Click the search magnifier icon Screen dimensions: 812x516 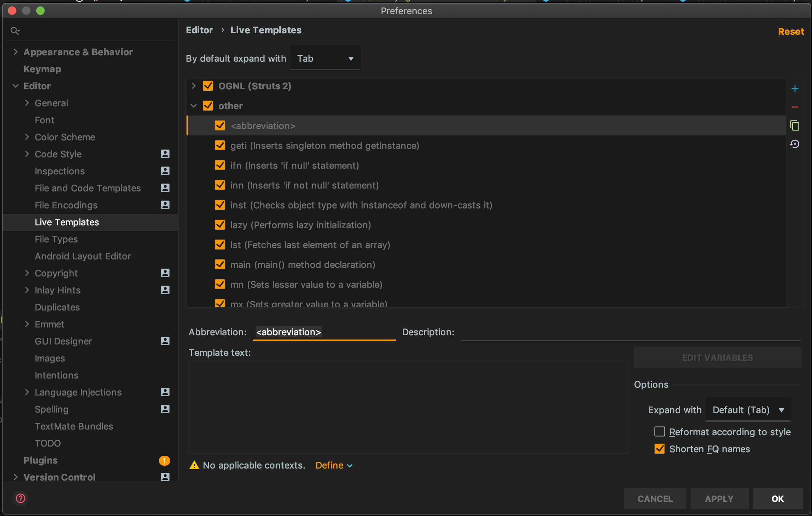pos(15,31)
